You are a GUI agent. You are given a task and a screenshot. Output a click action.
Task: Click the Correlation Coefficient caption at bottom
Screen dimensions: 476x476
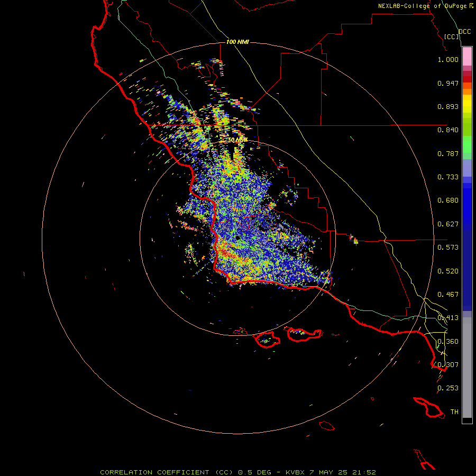237,472
